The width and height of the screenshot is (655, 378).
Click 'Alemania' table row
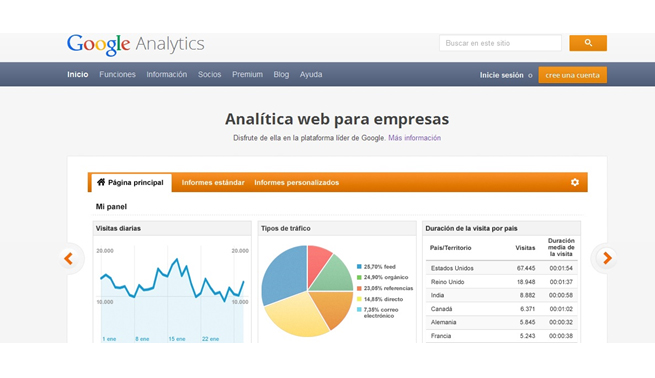pyautogui.click(x=501, y=322)
